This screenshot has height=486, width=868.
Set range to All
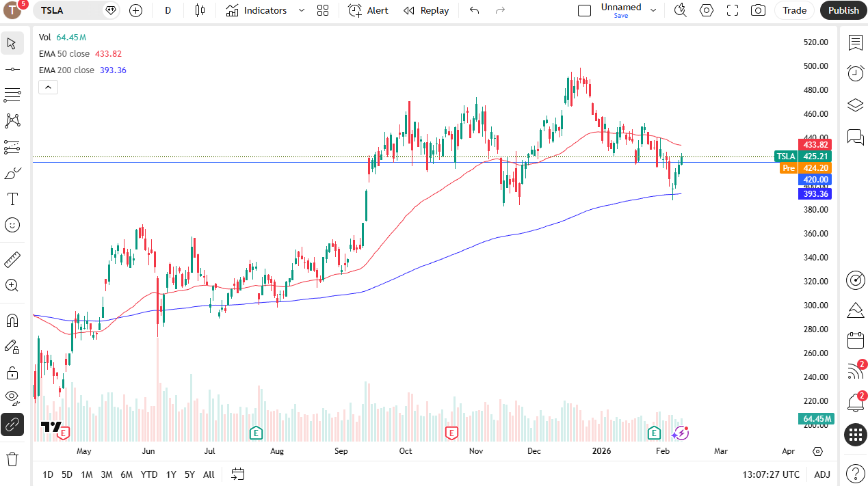click(x=209, y=474)
